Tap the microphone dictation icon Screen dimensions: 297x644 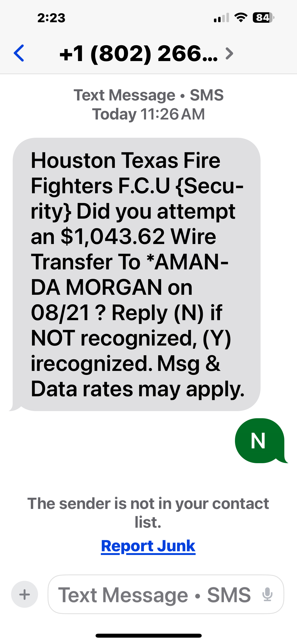click(267, 594)
